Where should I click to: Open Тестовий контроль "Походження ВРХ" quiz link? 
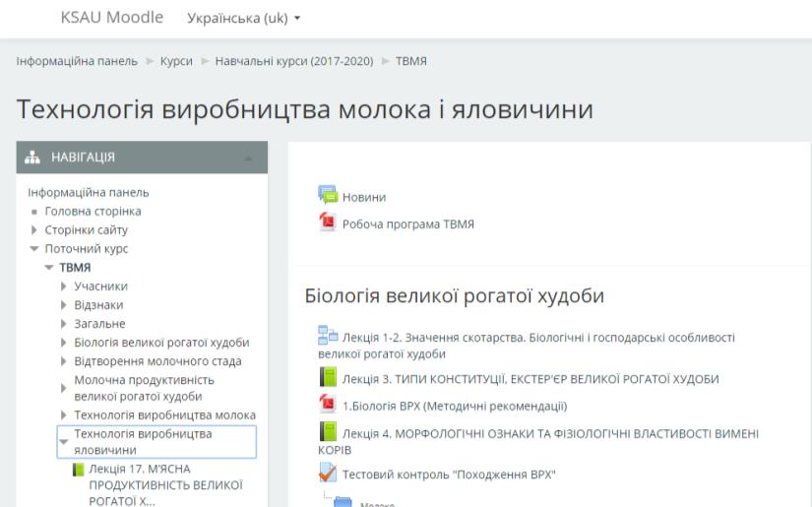[449, 475]
